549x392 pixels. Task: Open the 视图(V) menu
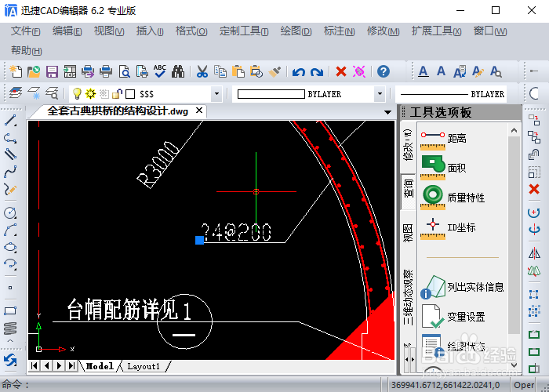coord(109,31)
